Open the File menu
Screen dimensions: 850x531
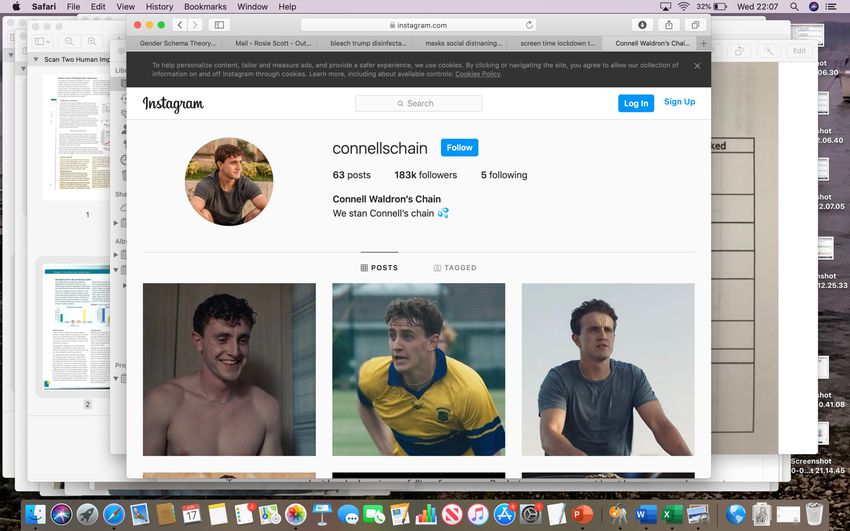(73, 7)
